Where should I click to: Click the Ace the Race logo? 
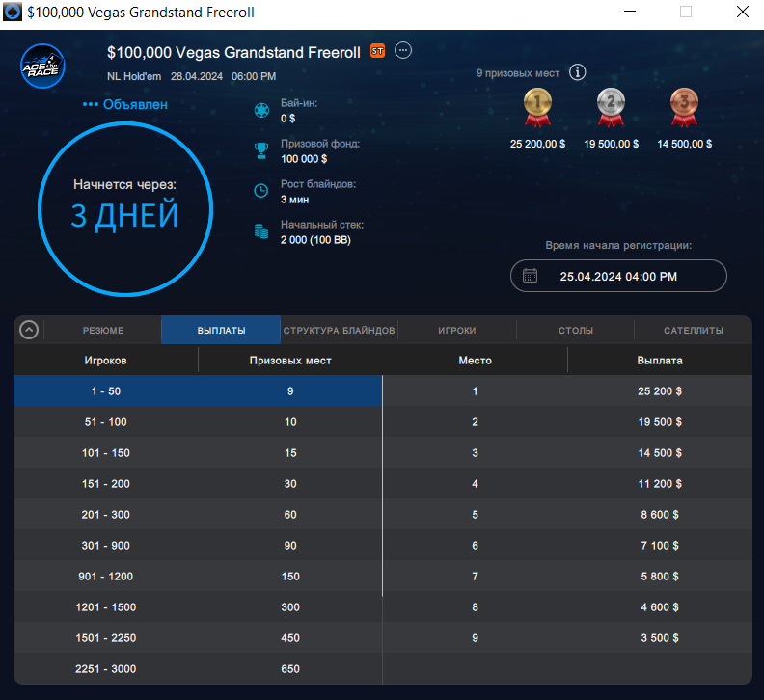click(x=42, y=66)
